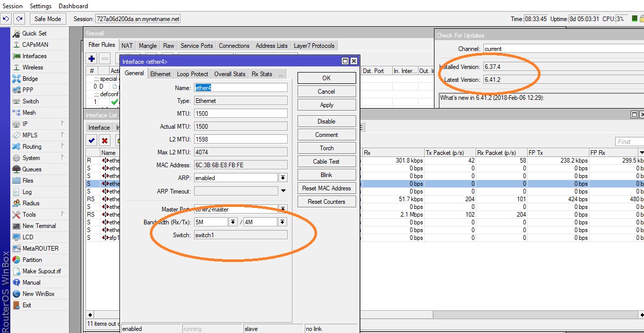Open Quick Set from sidebar
The width and height of the screenshot is (644, 333).
34,33
